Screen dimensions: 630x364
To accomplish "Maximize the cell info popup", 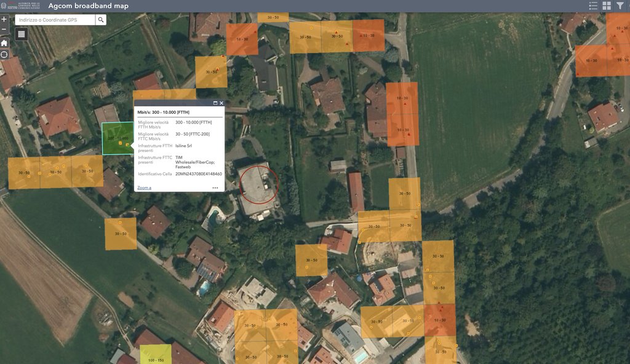I will coord(215,103).
